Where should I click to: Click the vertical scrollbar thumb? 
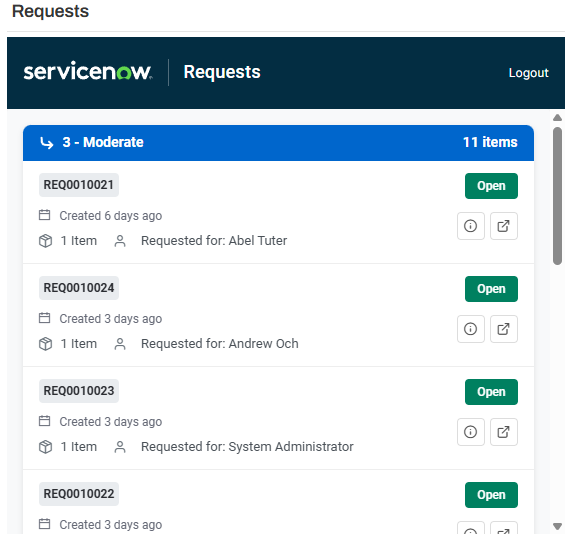pos(557,196)
